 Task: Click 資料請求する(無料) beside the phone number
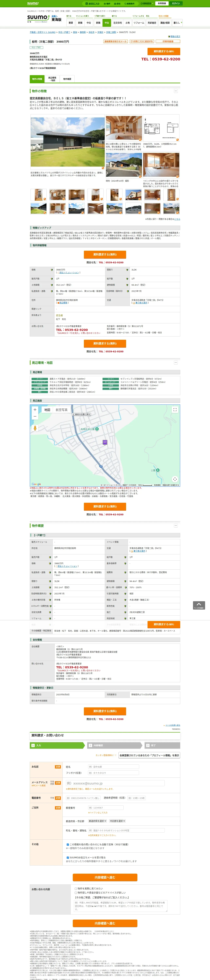[164, 51]
